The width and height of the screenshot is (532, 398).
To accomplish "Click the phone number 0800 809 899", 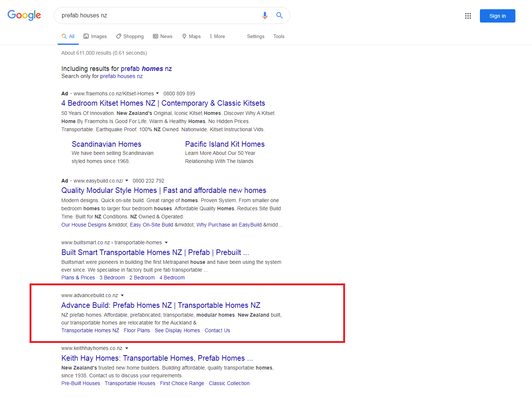I will 179,93.
